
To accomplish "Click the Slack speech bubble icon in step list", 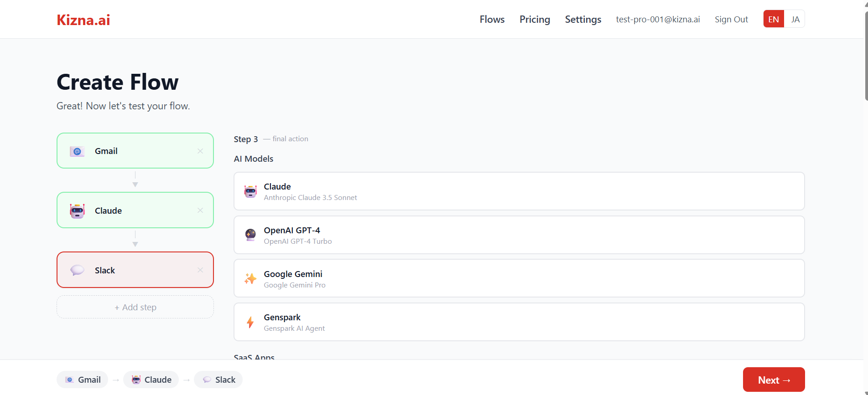I will click(77, 270).
